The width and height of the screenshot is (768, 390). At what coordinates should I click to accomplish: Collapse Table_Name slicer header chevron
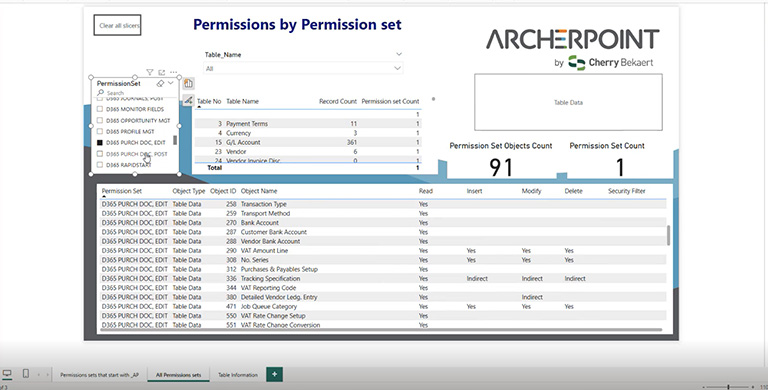coord(399,54)
